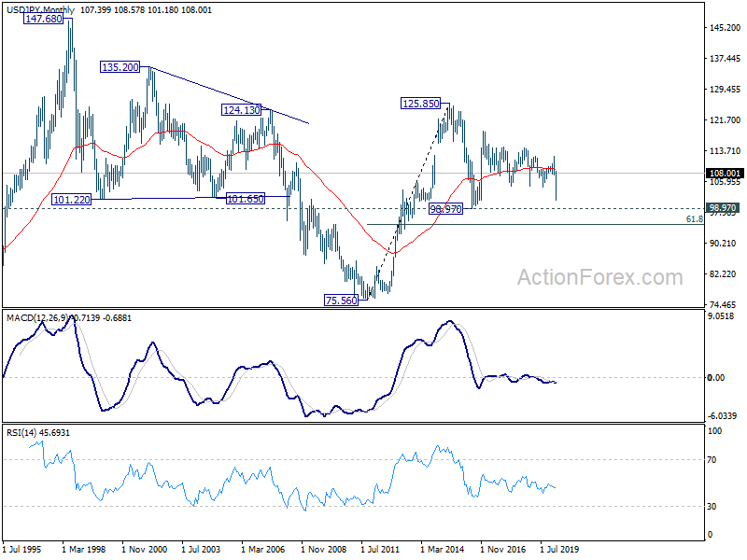747x560 pixels.
Task: Click the 98.970 axis price tag
Action: [x=722, y=207]
